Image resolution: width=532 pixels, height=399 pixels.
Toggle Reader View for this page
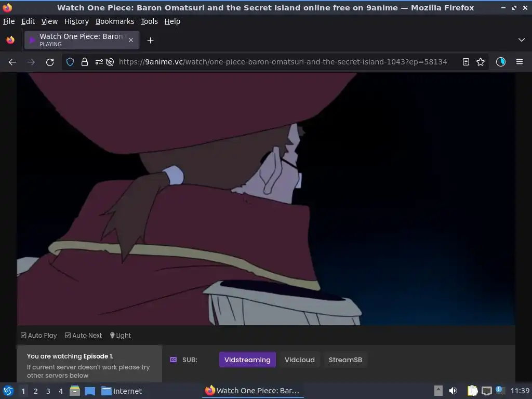click(x=466, y=62)
